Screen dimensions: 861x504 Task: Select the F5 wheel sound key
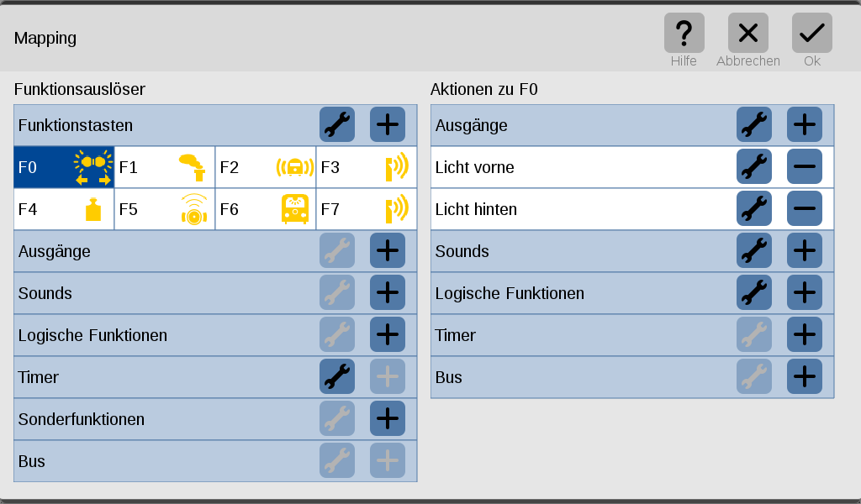[165, 209]
